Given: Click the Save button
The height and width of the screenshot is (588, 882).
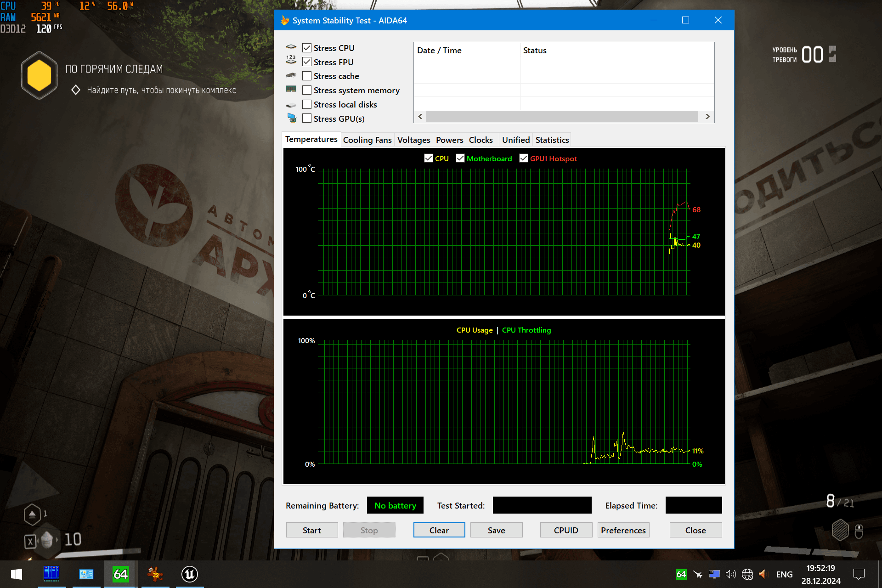Looking at the screenshot, I should pyautogui.click(x=496, y=530).
